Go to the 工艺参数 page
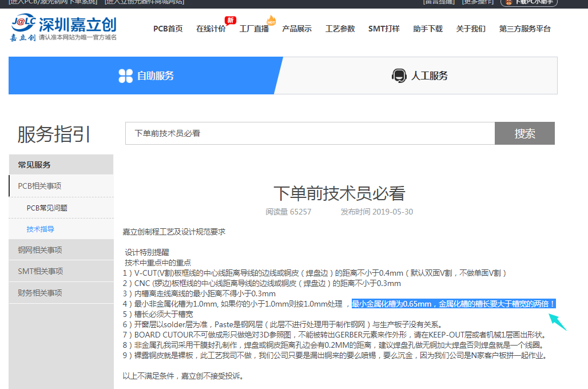The height and width of the screenshot is (389, 588). (x=340, y=29)
